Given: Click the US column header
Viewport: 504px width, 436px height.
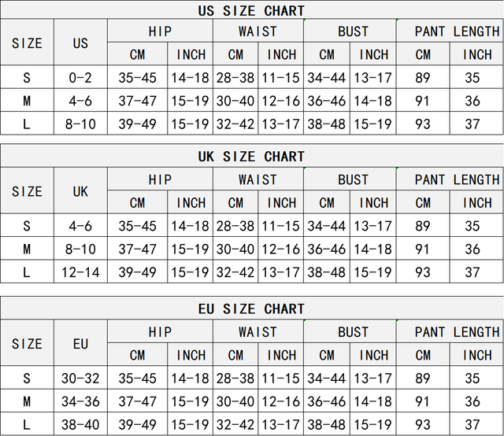Looking at the screenshot, I should (80, 43).
